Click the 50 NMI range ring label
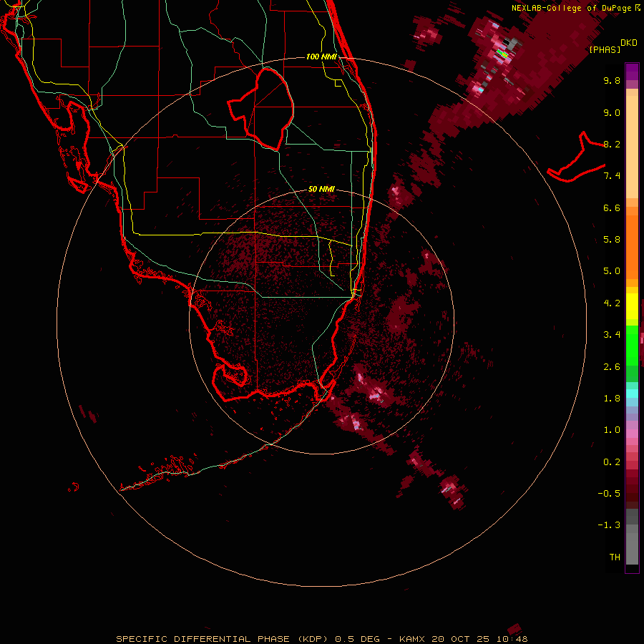This screenshot has width=644, height=644. pyautogui.click(x=321, y=189)
